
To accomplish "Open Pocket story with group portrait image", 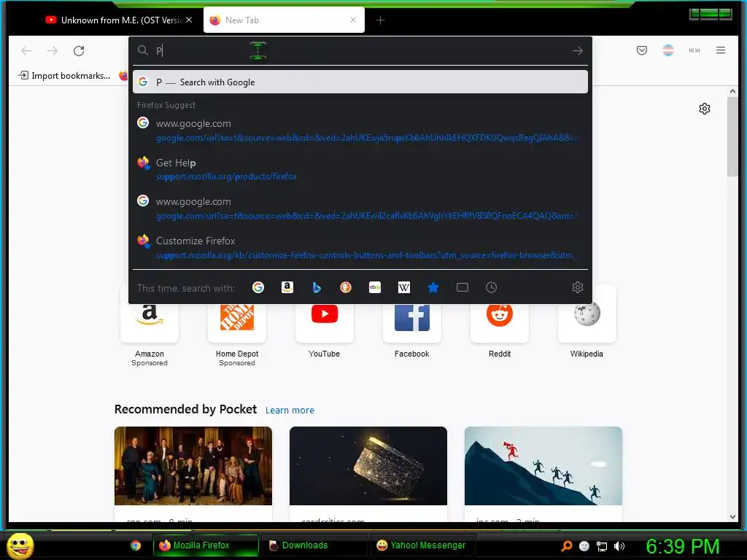I will (193, 466).
